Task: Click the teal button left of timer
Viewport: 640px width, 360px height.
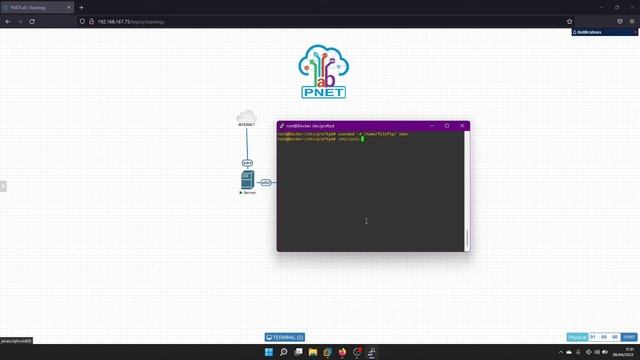Action: point(577,337)
